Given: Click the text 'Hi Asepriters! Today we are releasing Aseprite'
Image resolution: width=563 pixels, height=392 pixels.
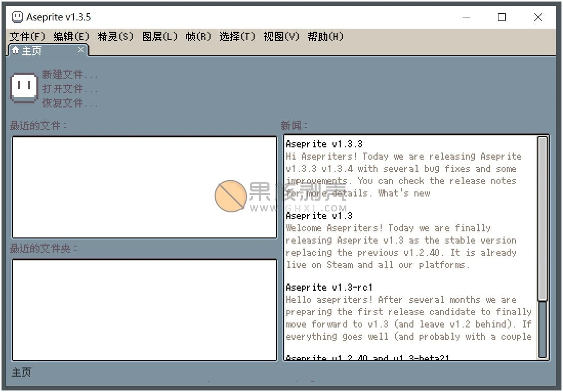Looking at the screenshot, I should click(x=404, y=157).
